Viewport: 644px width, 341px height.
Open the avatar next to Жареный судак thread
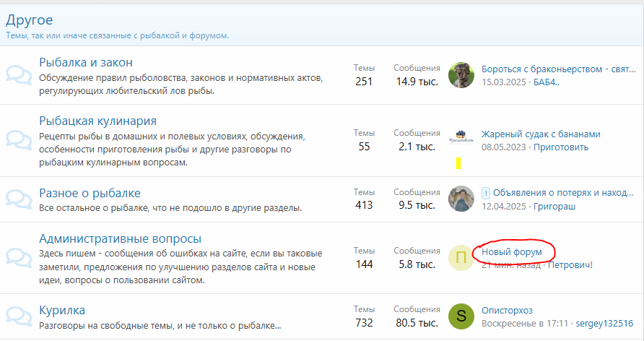point(461,140)
